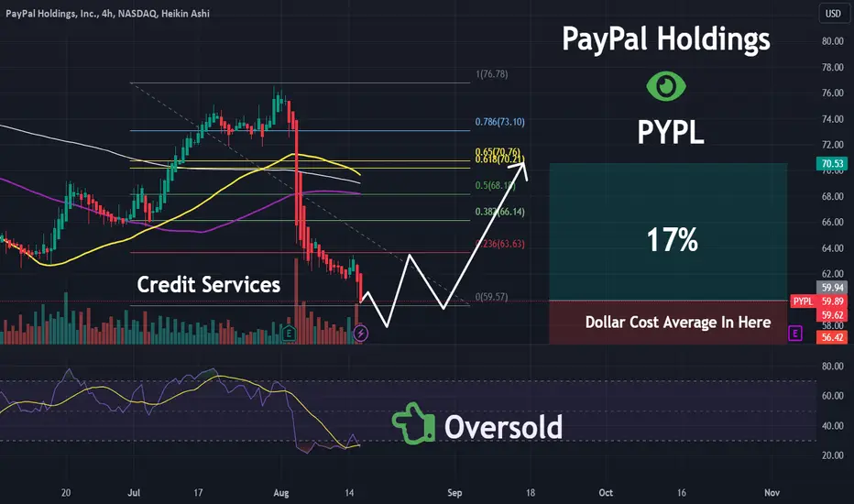This screenshot has height=504, width=854.
Task: Click the gray 59.94 price label
Action: [x=832, y=287]
